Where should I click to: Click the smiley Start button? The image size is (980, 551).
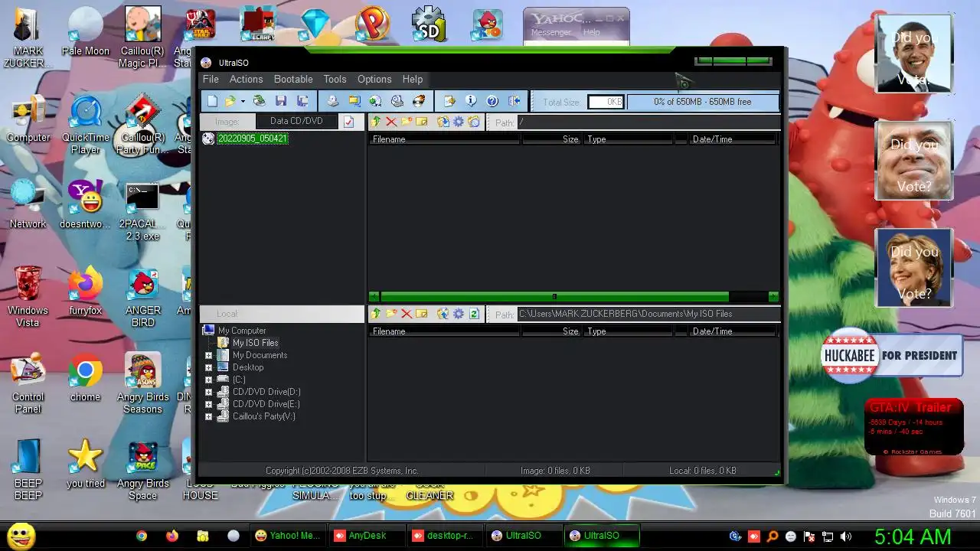tap(21, 536)
